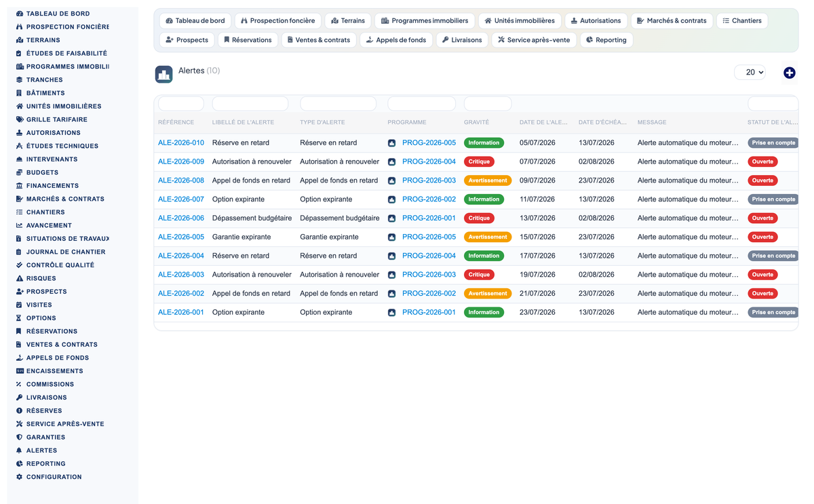Click the Visites sidebar hourglass icon
This screenshot has width=814, height=504.
click(x=20, y=305)
